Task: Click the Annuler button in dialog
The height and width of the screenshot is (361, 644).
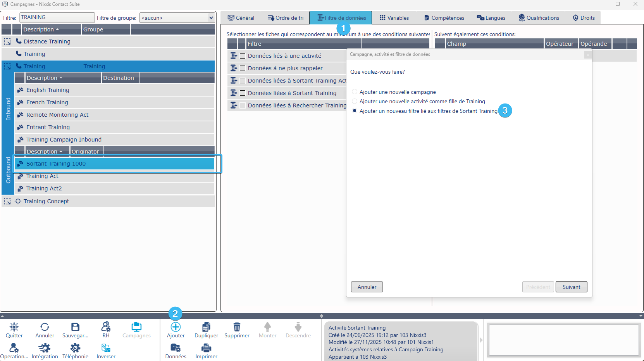Action: coord(367,287)
